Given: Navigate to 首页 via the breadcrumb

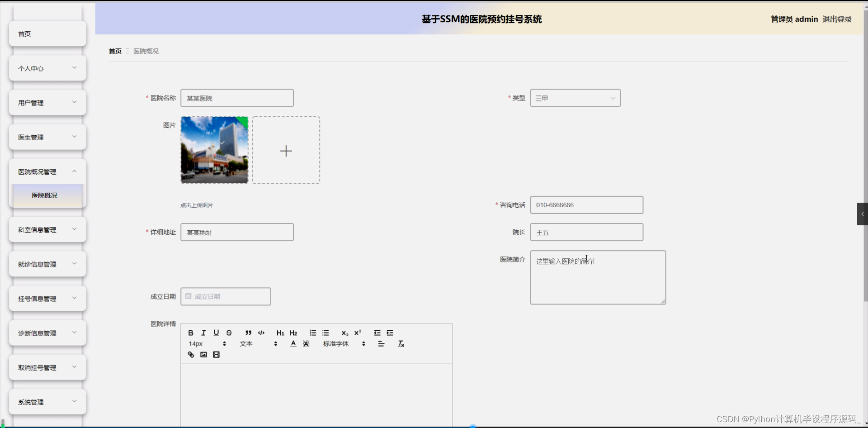Looking at the screenshot, I should [x=114, y=51].
